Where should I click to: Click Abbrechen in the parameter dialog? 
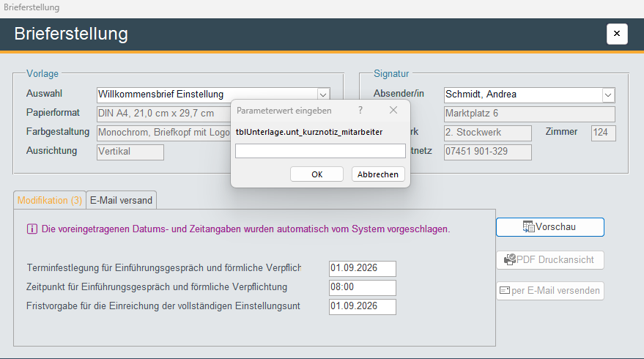point(378,174)
